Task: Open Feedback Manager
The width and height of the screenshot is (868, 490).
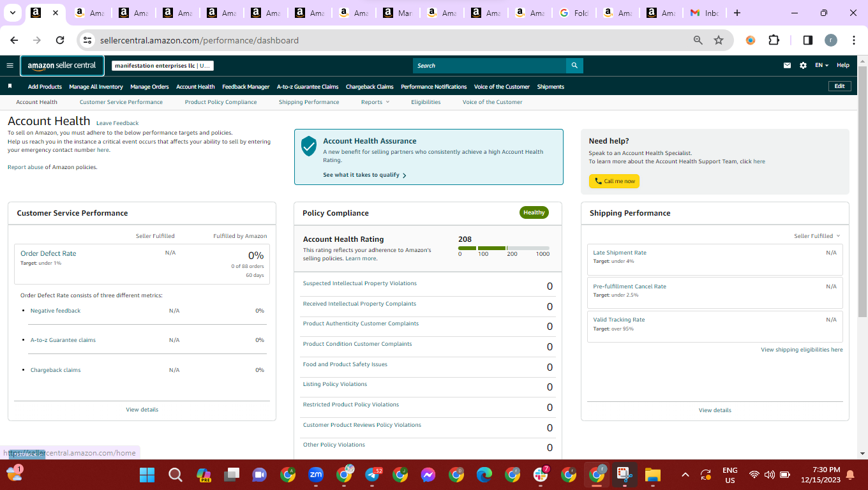Action: (x=246, y=87)
